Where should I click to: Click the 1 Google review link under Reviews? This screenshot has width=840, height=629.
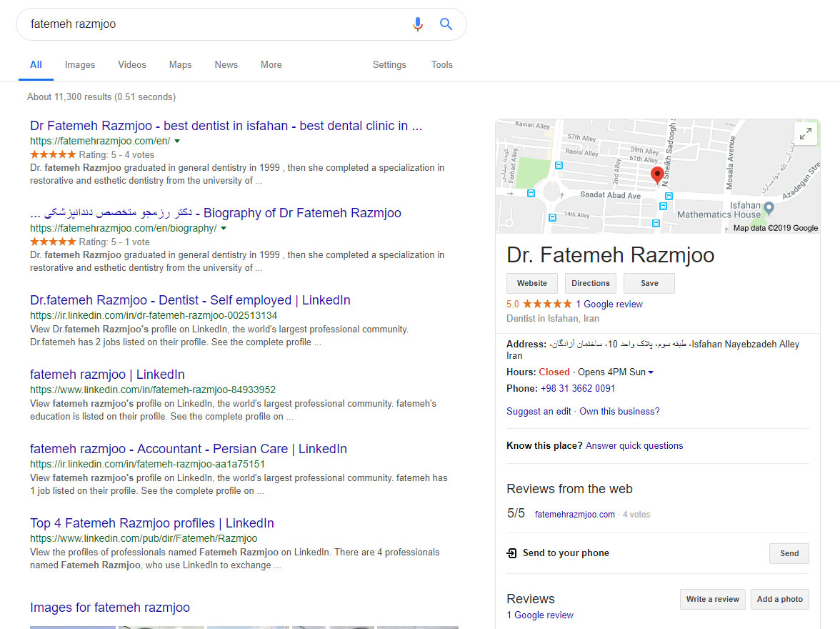point(540,615)
